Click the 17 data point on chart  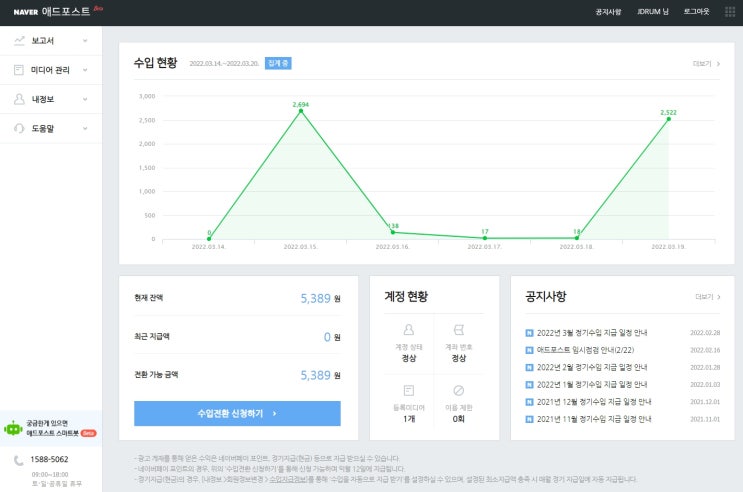pyautogui.click(x=485, y=238)
